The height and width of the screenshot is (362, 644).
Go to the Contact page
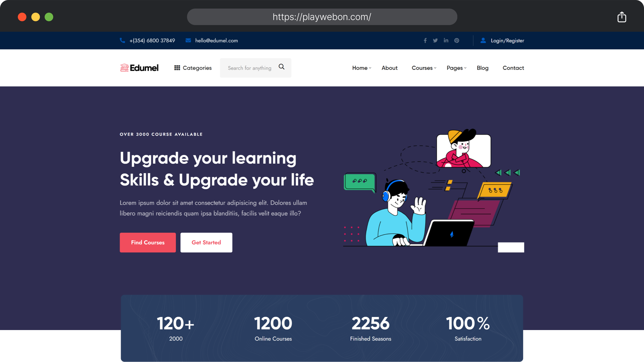click(513, 68)
